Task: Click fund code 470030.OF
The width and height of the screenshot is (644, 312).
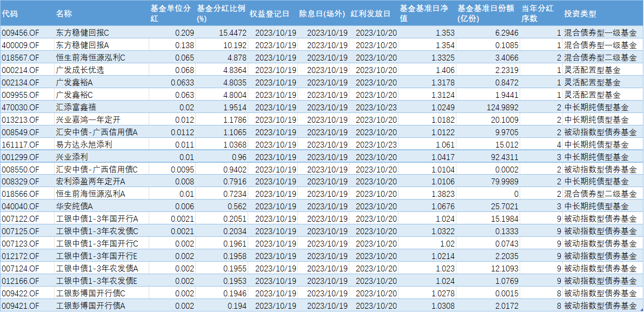Action: (21, 107)
